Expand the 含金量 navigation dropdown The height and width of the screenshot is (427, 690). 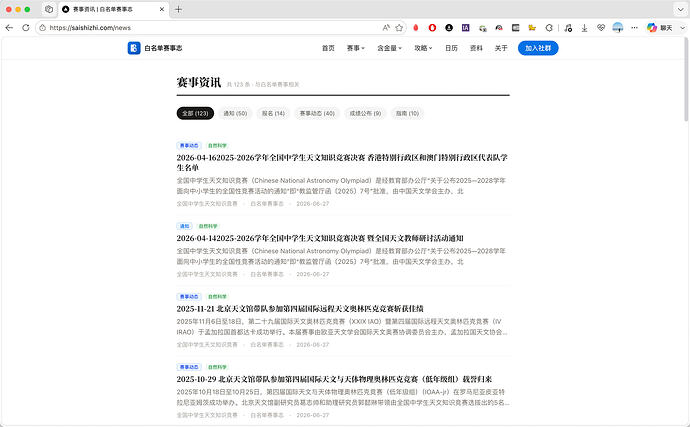(389, 48)
